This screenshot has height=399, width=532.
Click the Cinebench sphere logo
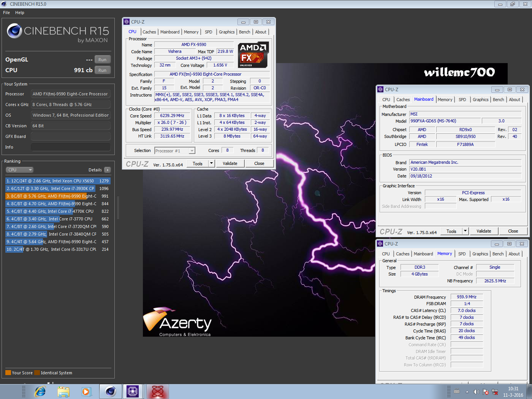pos(14,31)
